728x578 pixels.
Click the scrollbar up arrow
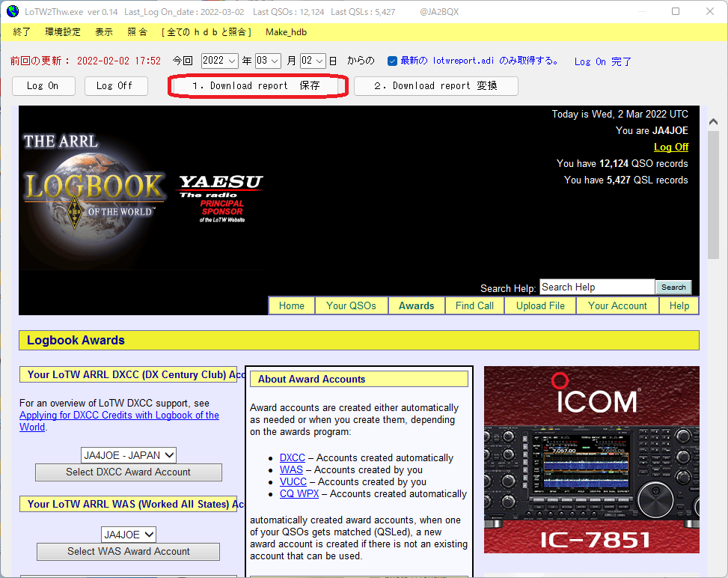coord(713,122)
